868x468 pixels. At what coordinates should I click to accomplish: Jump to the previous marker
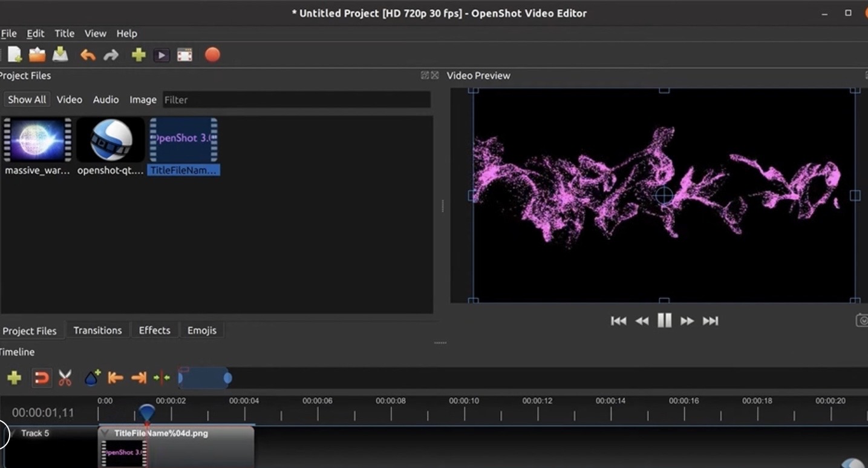116,378
